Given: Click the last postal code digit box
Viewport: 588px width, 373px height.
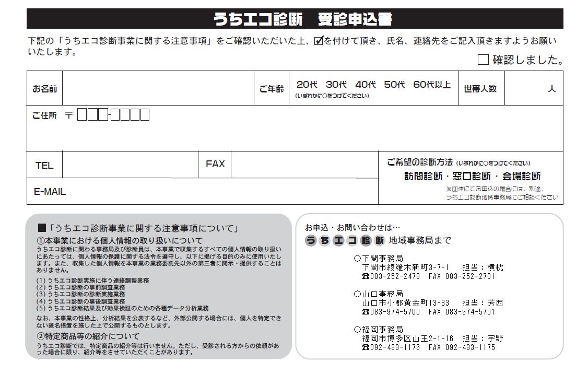Looking at the screenshot, I should 145,114.
